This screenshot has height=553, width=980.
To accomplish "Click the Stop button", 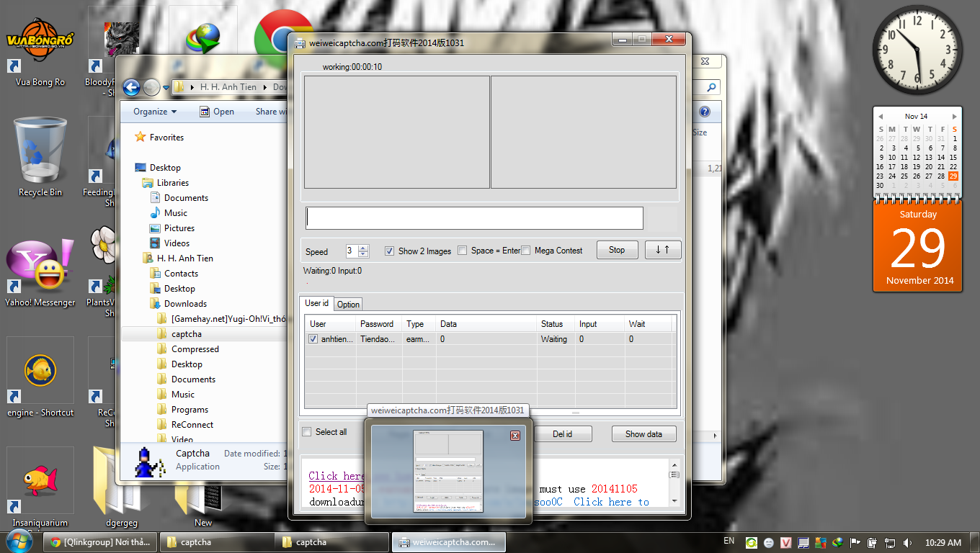I will (617, 250).
